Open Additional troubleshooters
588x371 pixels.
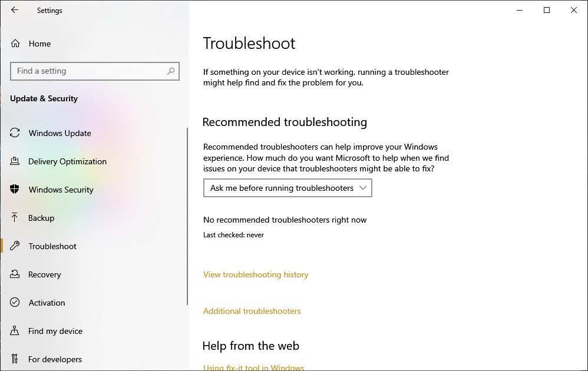tap(252, 311)
